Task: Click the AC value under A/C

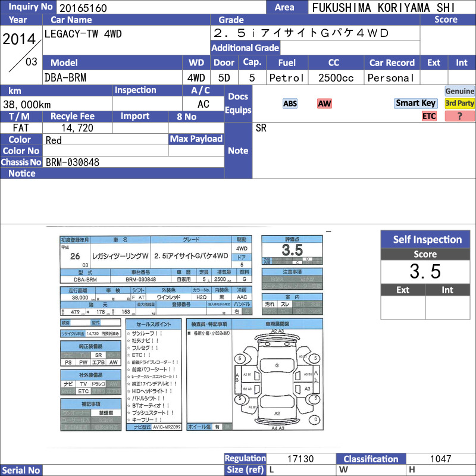Action: coord(203,104)
